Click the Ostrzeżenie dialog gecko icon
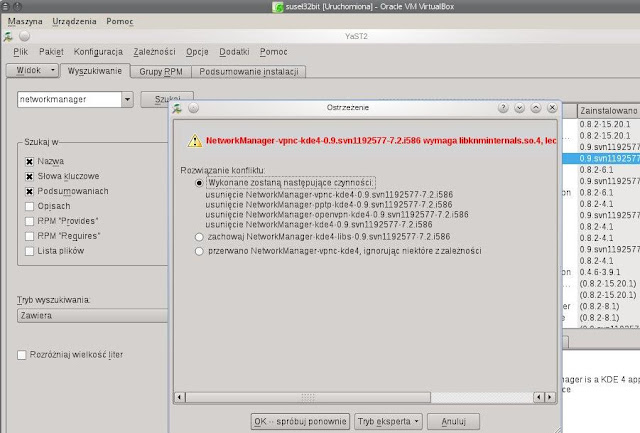 coord(177,108)
